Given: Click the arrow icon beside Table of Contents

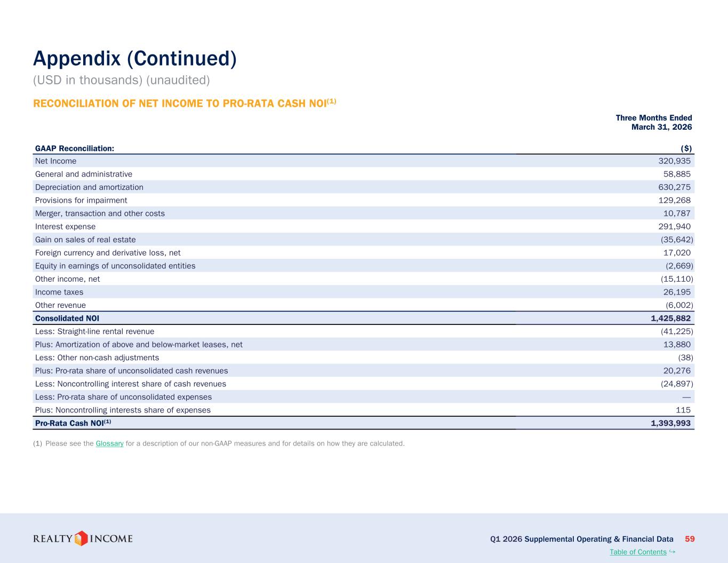Looking at the screenshot, I should click(672, 551).
